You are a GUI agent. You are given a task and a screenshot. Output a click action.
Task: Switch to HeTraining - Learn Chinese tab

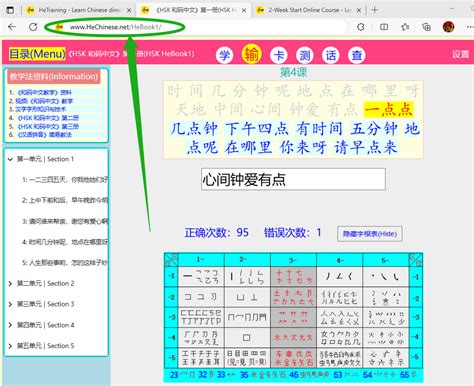[x=79, y=10]
